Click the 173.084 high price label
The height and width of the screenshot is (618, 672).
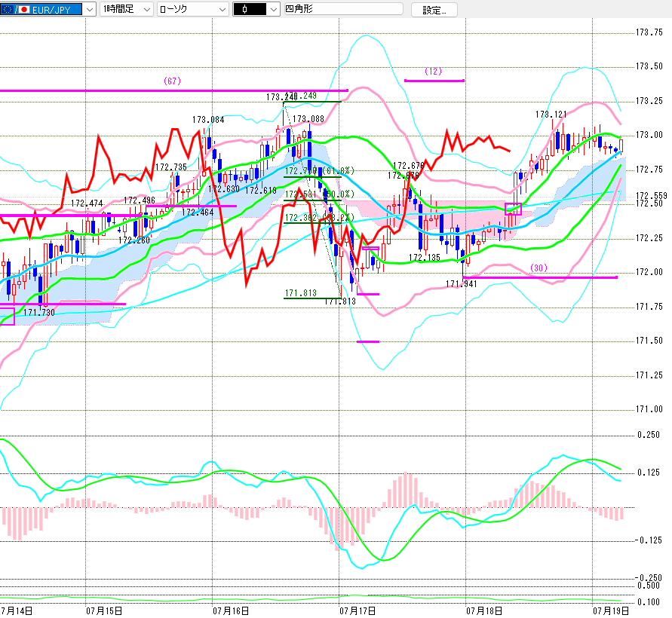coord(208,120)
